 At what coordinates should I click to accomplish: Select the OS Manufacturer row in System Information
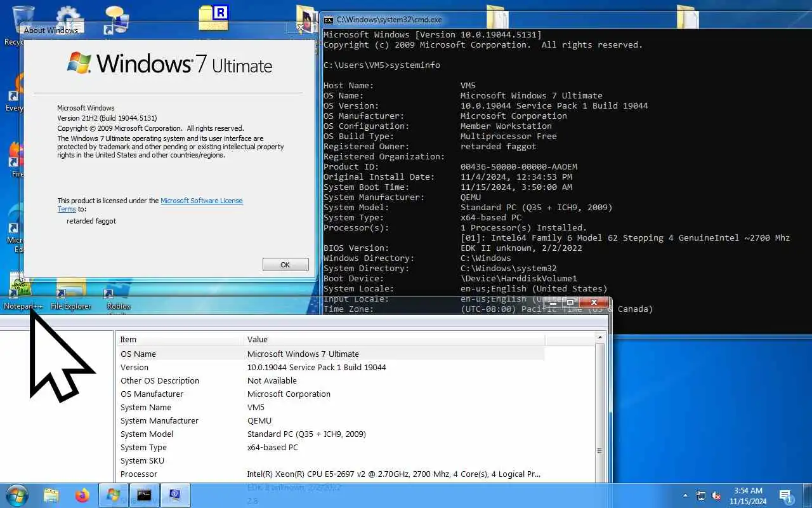click(331, 394)
